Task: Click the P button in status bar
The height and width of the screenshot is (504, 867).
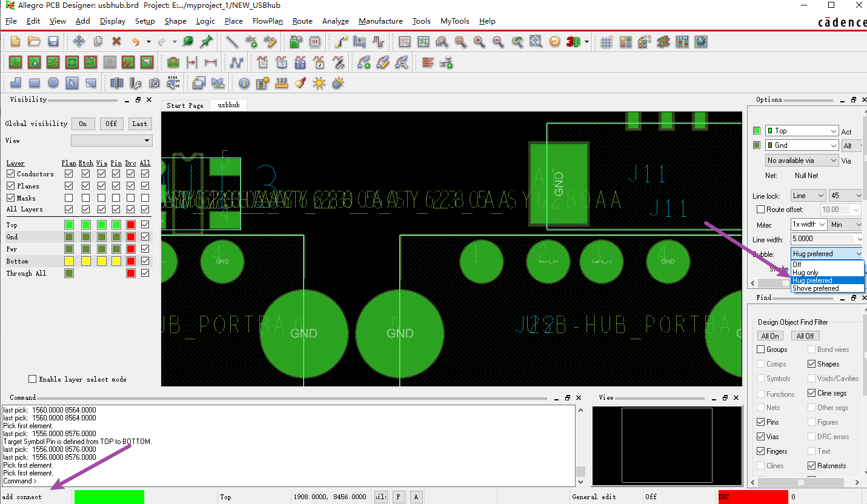Action: pyautogui.click(x=398, y=497)
